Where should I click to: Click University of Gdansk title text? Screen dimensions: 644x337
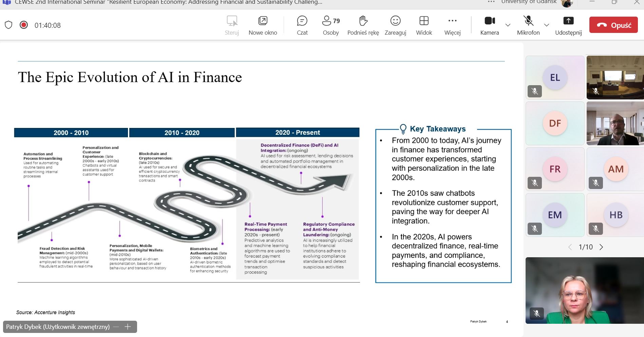click(x=529, y=2)
